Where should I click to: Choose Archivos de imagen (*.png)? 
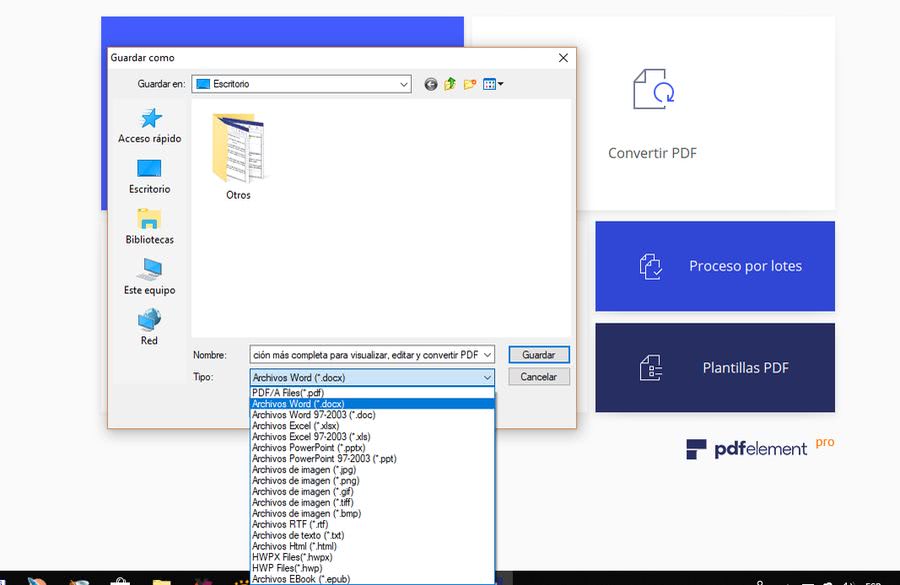click(x=373, y=480)
